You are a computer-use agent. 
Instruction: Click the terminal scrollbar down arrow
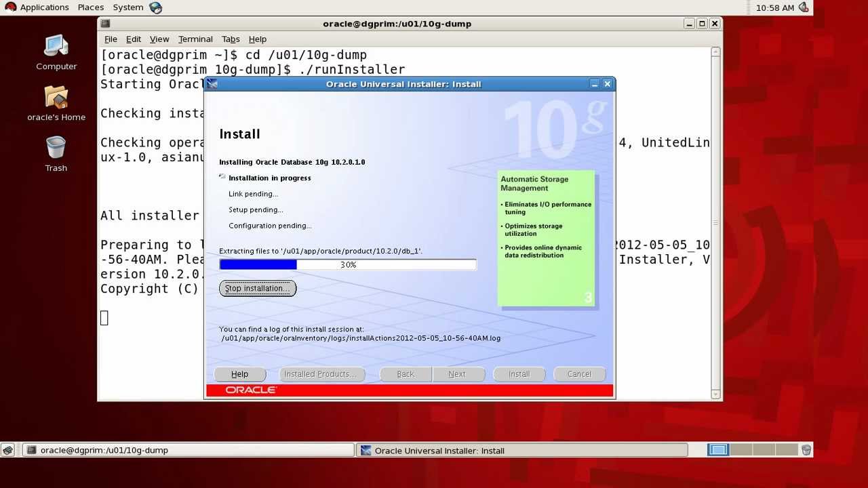coord(715,394)
